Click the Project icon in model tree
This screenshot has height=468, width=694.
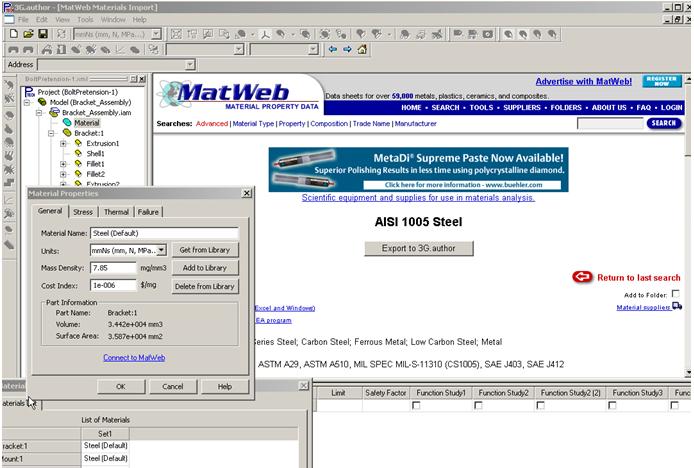click(x=29, y=92)
